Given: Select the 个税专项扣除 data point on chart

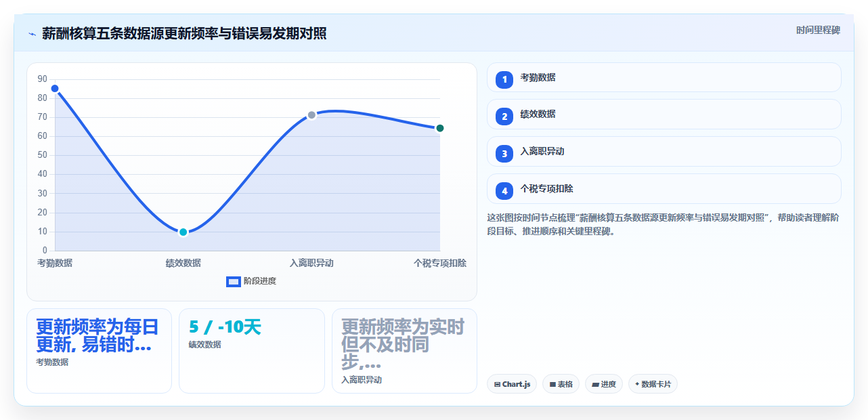Looking at the screenshot, I should [x=440, y=128].
